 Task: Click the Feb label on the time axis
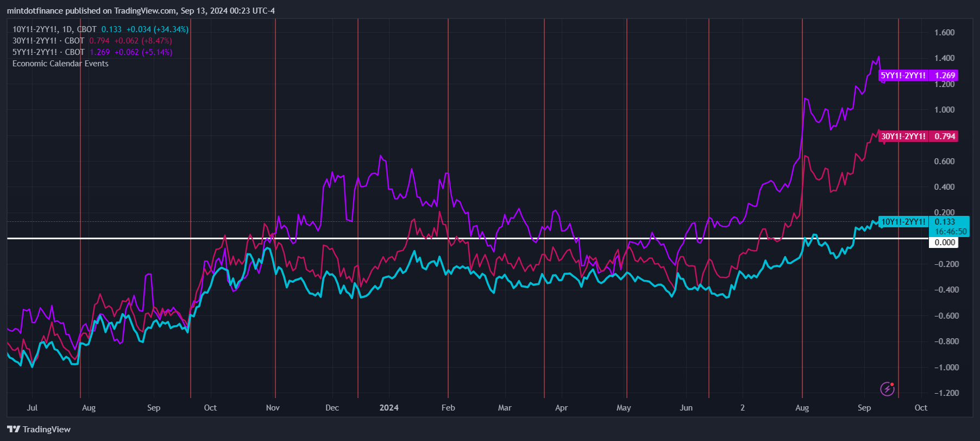point(448,408)
